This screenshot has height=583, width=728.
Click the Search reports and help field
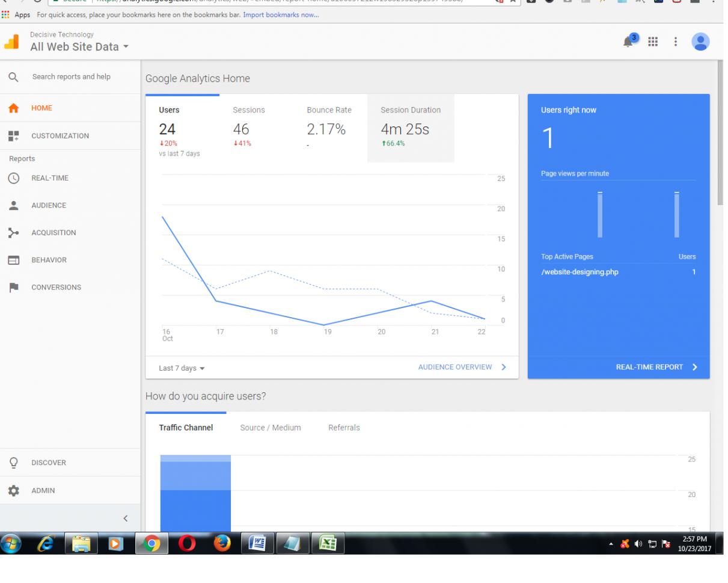point(71,77)
